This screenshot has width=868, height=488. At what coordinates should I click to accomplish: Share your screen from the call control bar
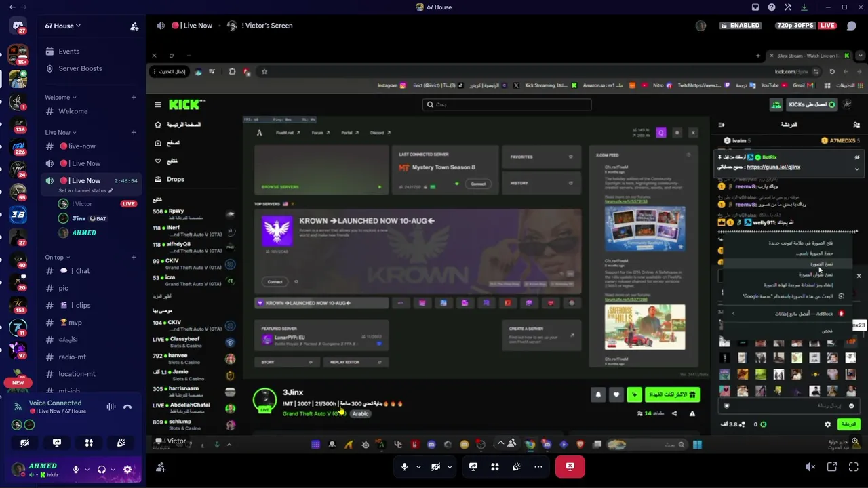[x=473, y=466]
